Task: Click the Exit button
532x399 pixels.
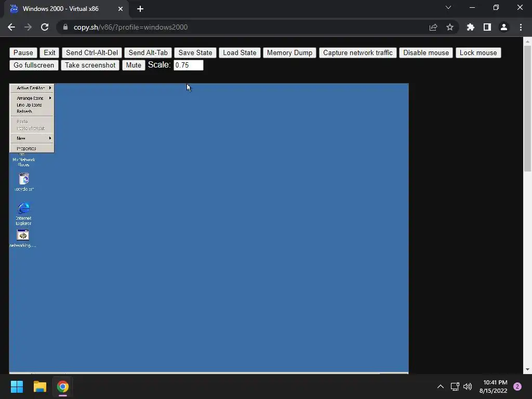Action: tap(49, 52)
